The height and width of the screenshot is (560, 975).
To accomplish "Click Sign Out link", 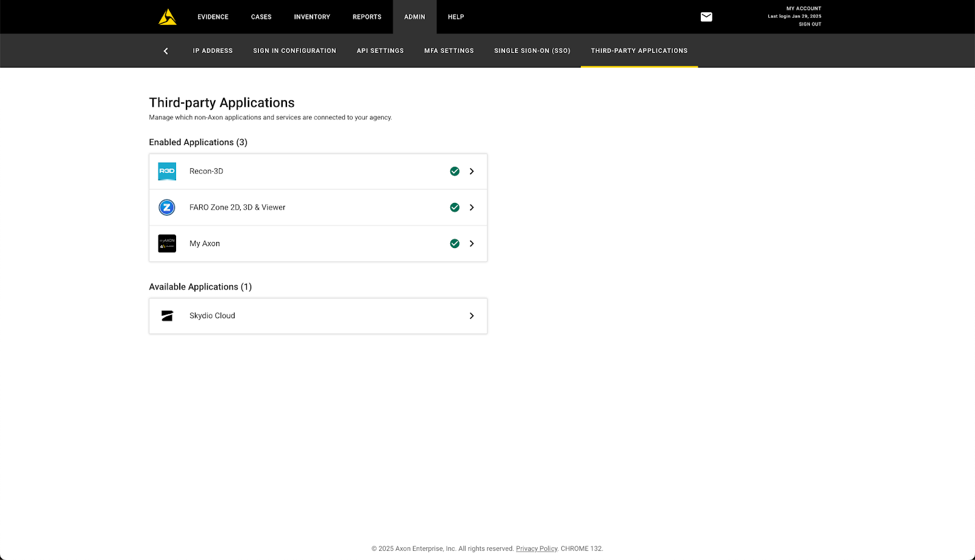I will tap(810, 24).
